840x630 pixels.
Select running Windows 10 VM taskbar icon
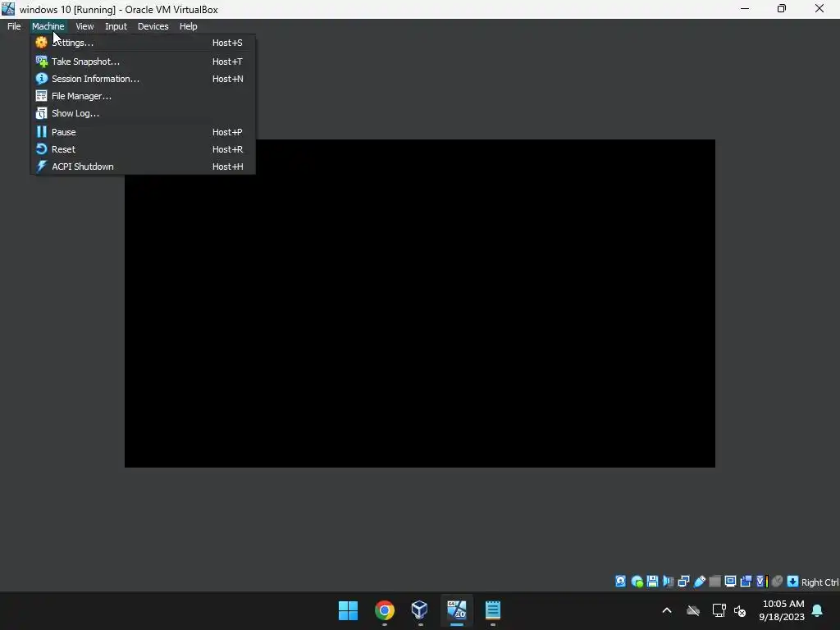[x=456, y=610]
